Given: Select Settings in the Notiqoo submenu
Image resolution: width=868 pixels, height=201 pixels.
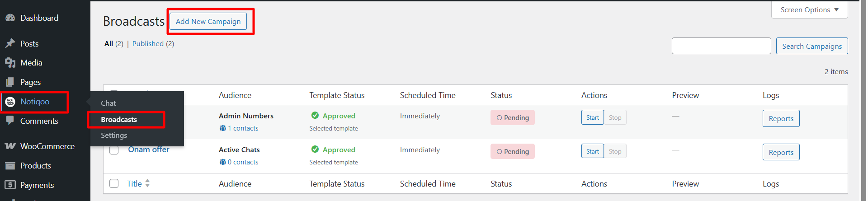Looking at the screenshot, I should (x=114, y=135).
